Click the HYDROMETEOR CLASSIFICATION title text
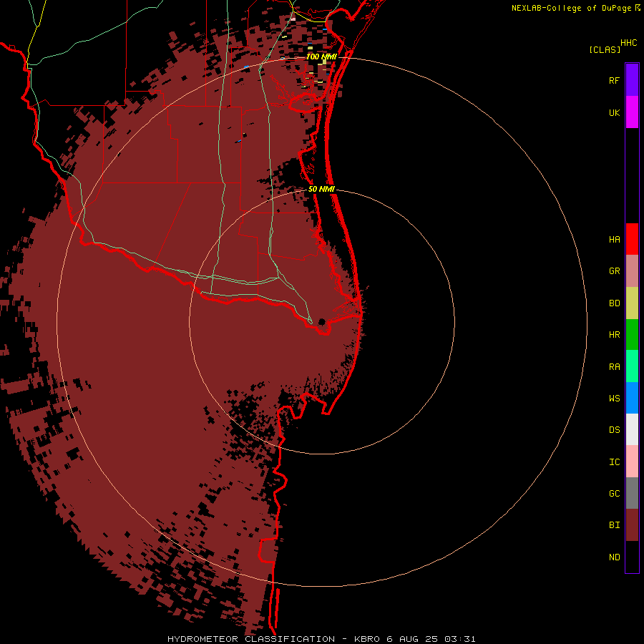 pos(251,639)
